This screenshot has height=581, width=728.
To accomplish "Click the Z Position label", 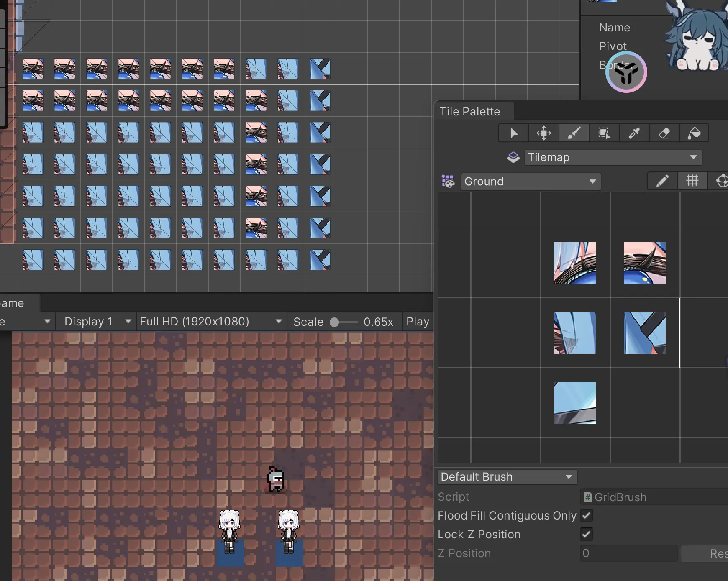I will click(x=464, y=553).
